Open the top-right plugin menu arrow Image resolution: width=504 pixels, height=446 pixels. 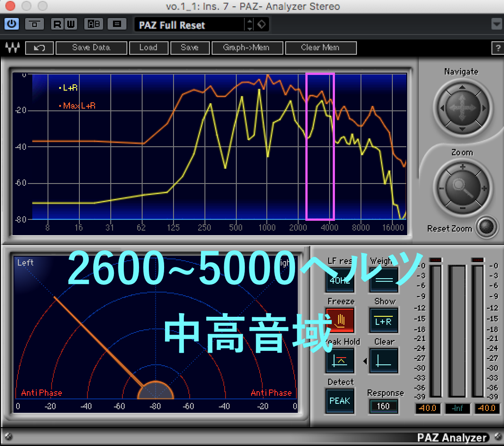(x=497, y=24)
